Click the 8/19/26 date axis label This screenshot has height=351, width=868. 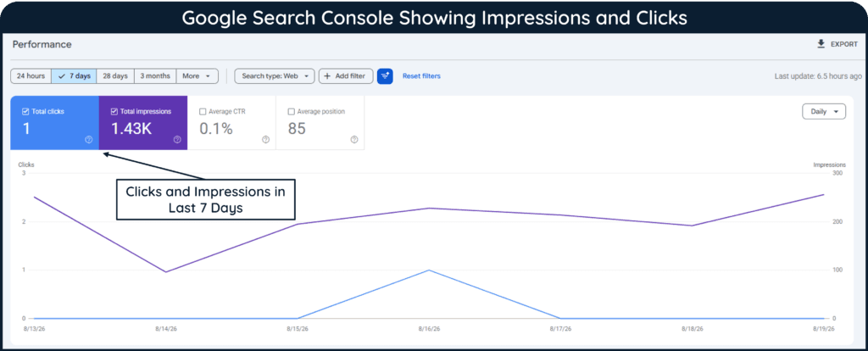[x=824, y=329]
